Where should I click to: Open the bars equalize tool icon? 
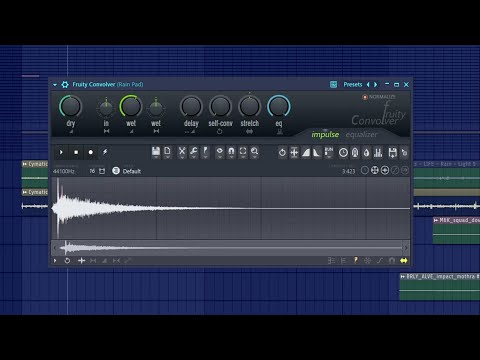tap(378, 153)
